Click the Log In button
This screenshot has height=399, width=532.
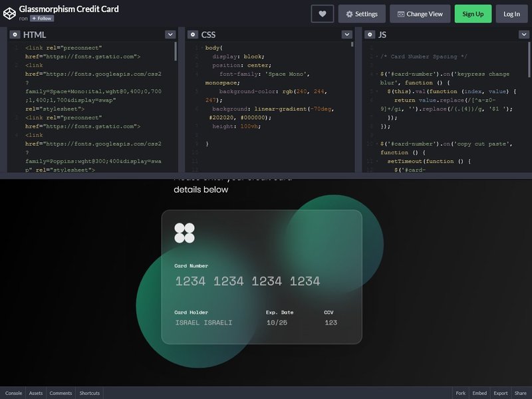point(511,14)
